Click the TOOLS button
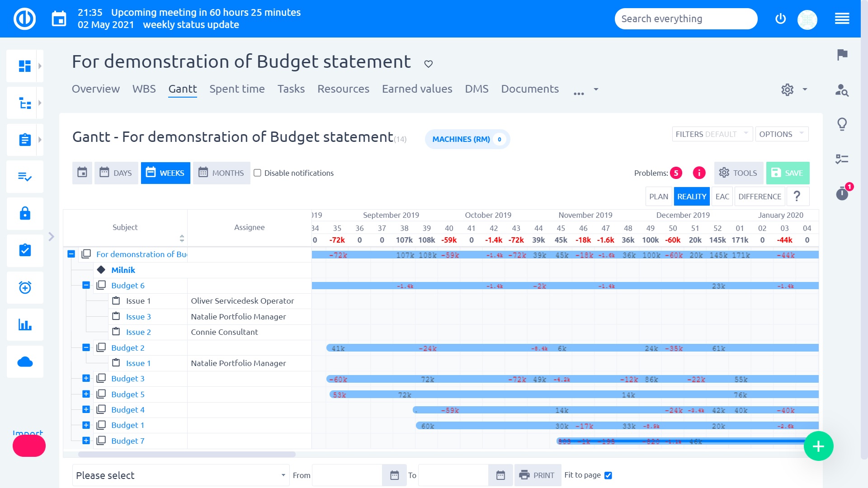This screenshot has height=488, width=868. [x=738, y=173]
